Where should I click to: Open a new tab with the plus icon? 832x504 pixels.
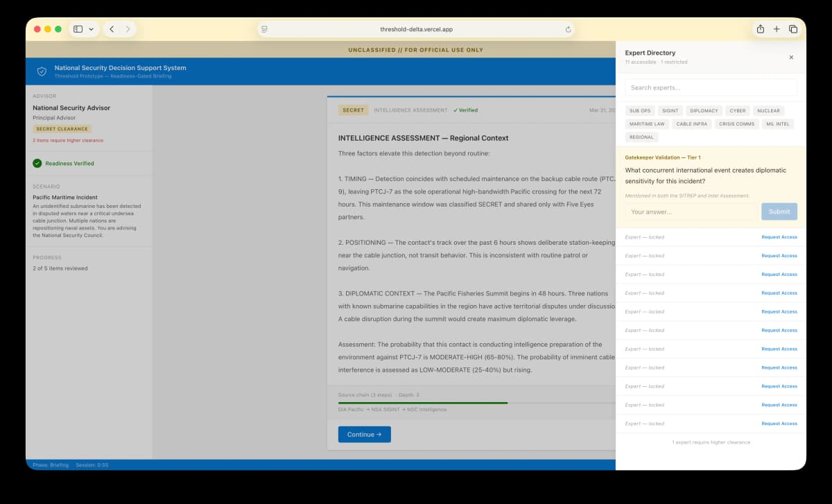pos(776,28)
